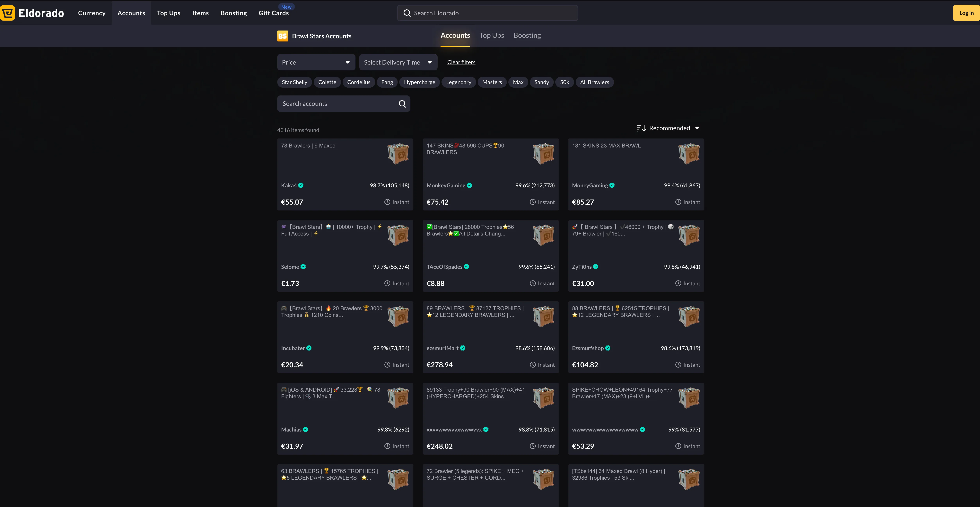Screen dimensions: 980x507
Task: Switch to the Top Ups tab
Action: pos(492,35)
